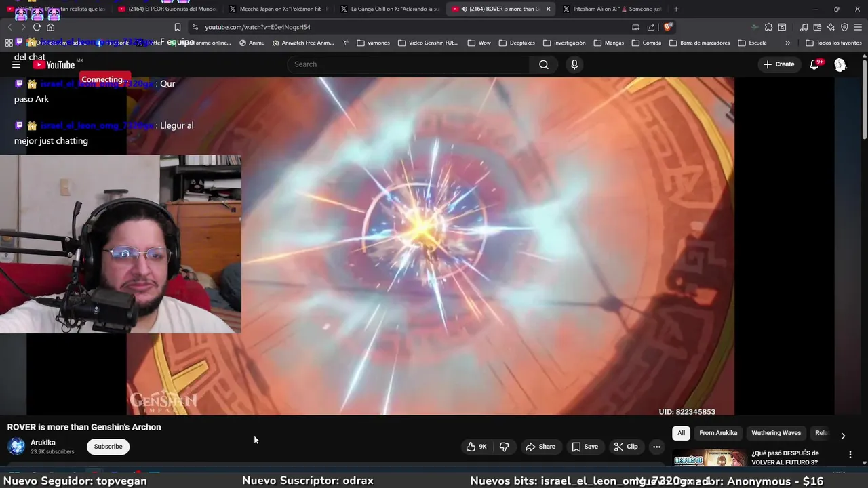Open the Arukika channel name link
The height and width of the screenshot is (488, 868).
pyautogui.click(x=43, y=443)
